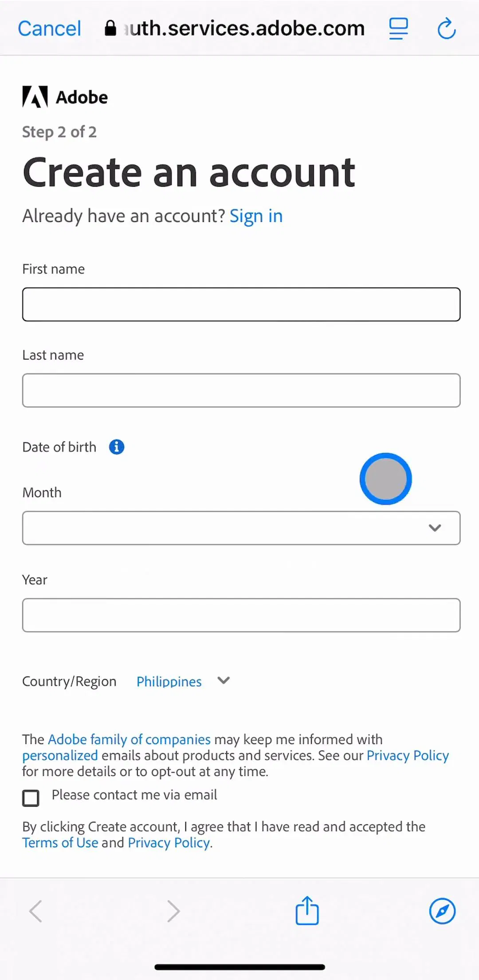This screenshot has width=479, height=980.
Task: Tap Cancel in the top bar
Action: [x=49, y=28]
